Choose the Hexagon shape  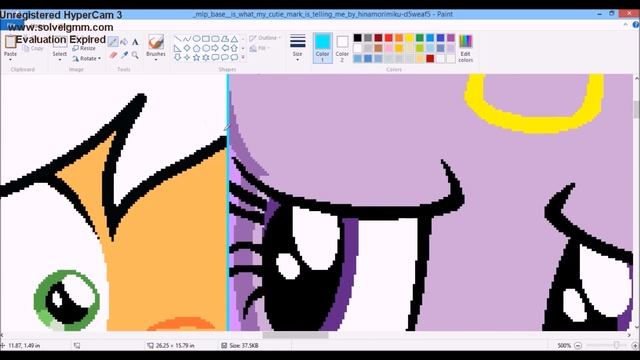click(x=206, y=48)
